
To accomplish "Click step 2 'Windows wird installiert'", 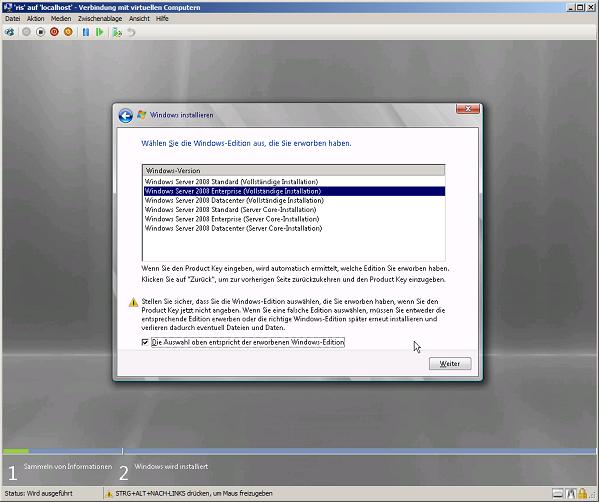I will pyautogui.click(x=171, y=466).
